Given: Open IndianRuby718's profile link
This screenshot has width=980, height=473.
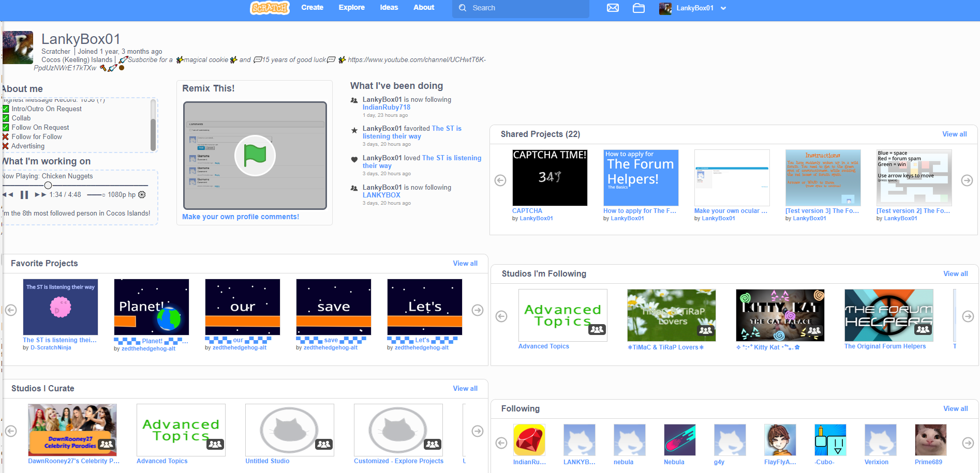Looking at the screenshot, I should 385,107.
